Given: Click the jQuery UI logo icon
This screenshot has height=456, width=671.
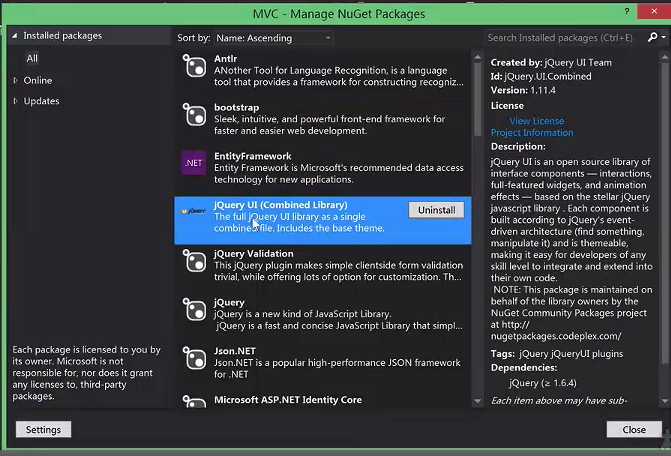Looking at the screenshot, I should [193, 211].
